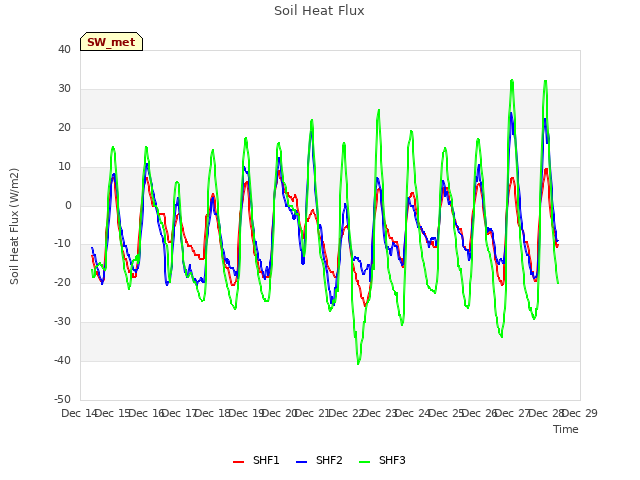Toggle SHF1 series in legend
The width and height of the screenshot is (640, 480).
(x=256, y=460)
